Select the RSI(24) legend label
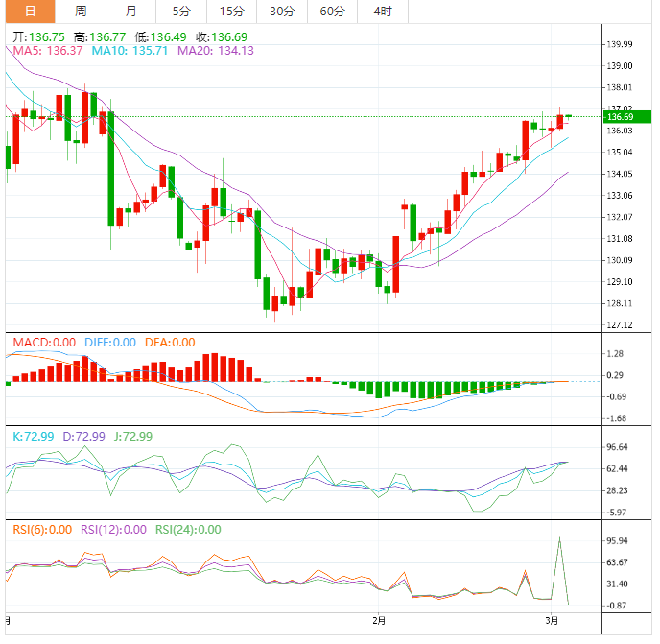The image size is (660, 644). pos(189,530)
